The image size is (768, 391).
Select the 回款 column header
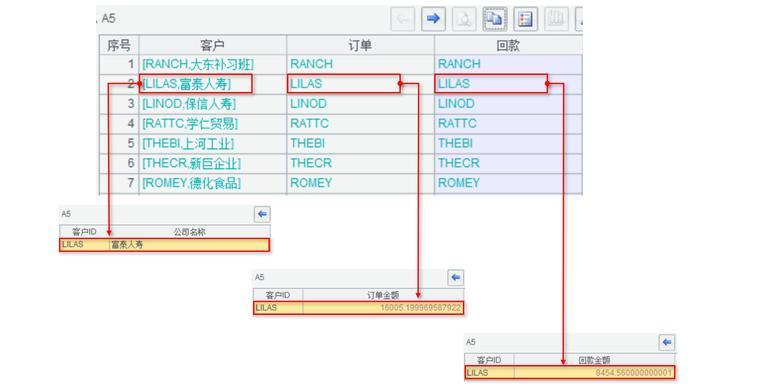point(508,45)
